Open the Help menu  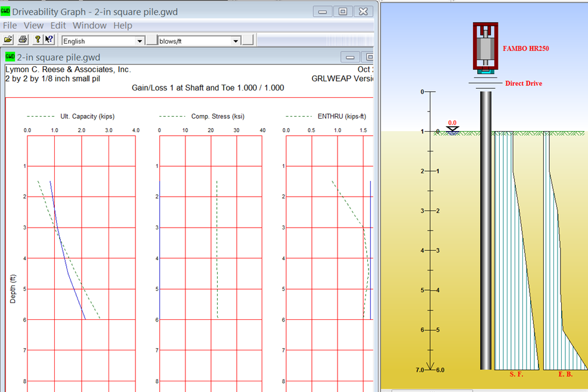click(x=123, y=26)
